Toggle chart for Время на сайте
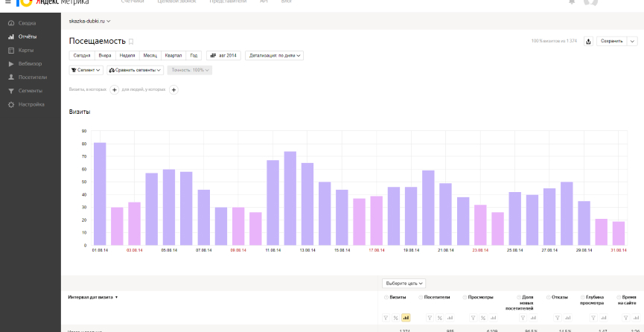The width and height of the screenshot is (644, 332). tap(636, 318)
